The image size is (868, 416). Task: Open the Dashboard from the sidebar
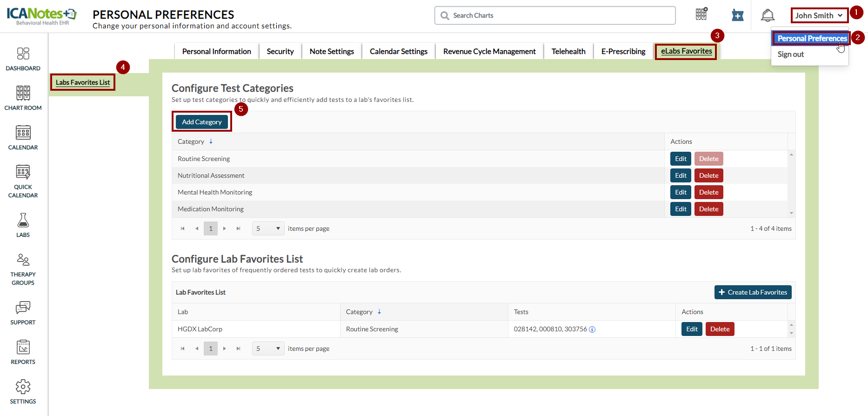[x=23, y=59]
